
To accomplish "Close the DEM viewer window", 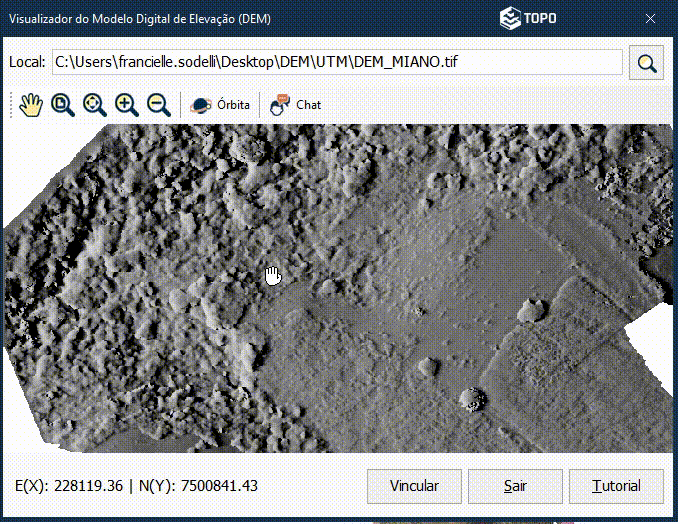I will tap(651, 19).
